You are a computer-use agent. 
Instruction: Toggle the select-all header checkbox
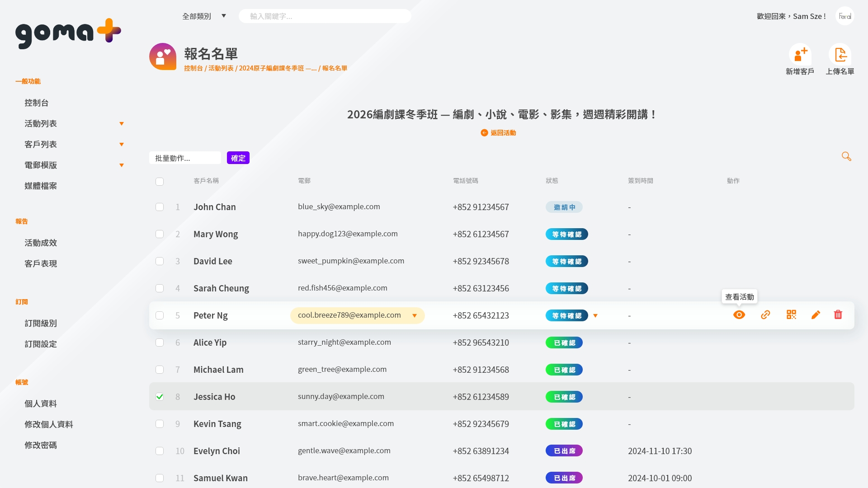(x=160, y=182)
